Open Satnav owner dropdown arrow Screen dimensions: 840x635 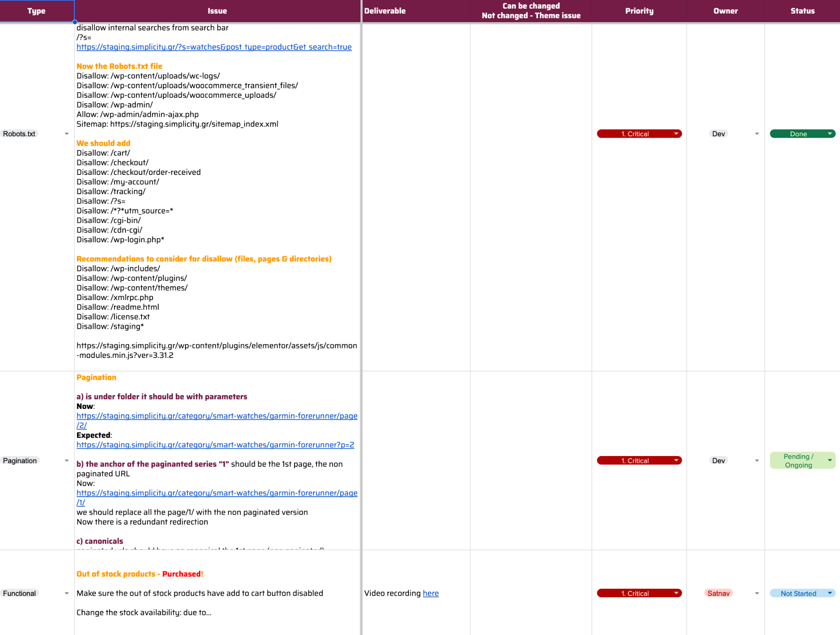[x=757, y=593]
